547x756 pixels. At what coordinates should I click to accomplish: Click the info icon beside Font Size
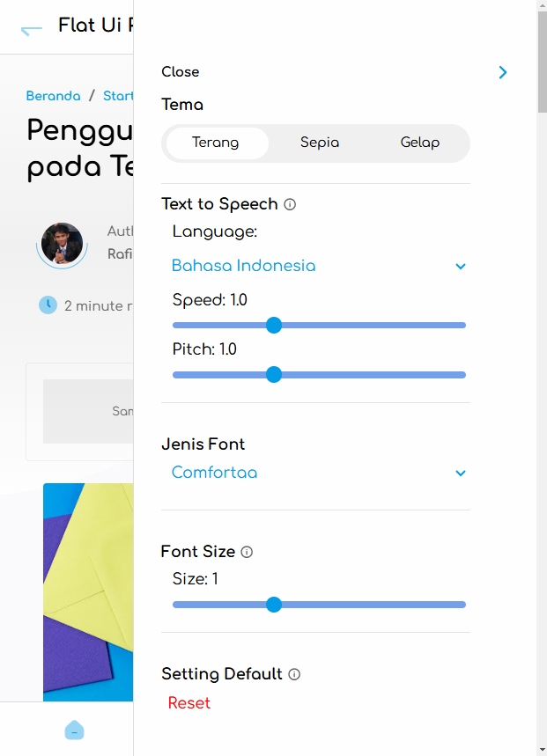point(247,552)
